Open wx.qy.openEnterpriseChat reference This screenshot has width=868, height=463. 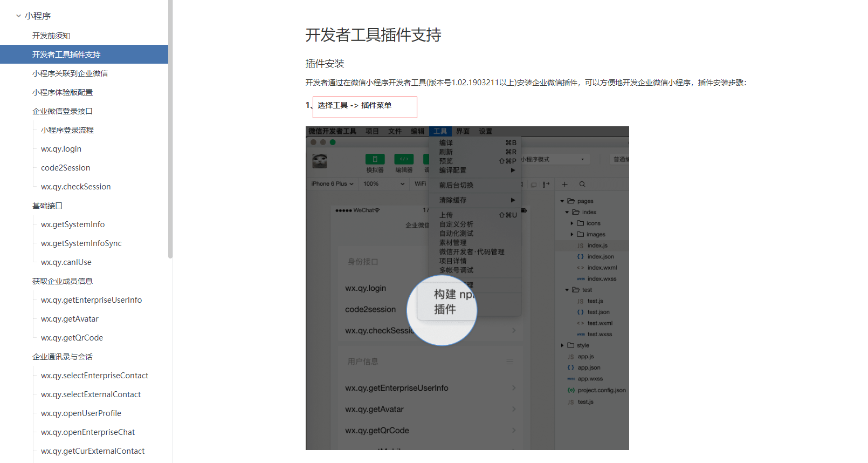88,432
